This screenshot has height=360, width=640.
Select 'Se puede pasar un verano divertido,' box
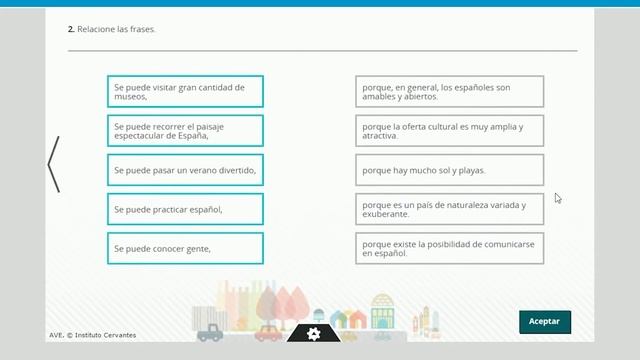185,170
